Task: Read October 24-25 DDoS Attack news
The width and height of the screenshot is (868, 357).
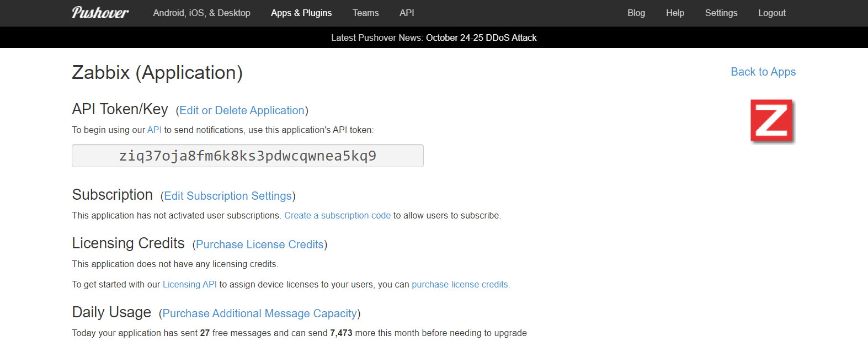Action: [x=481, y=38]
